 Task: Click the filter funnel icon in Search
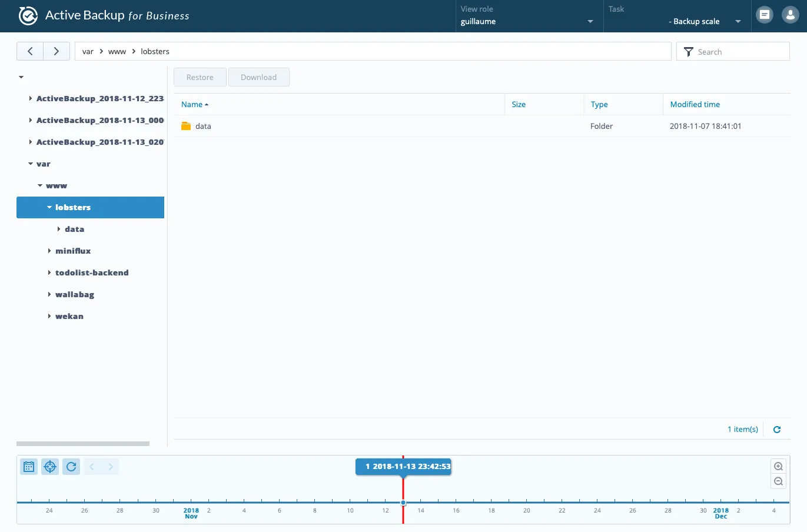click(688, 52)
